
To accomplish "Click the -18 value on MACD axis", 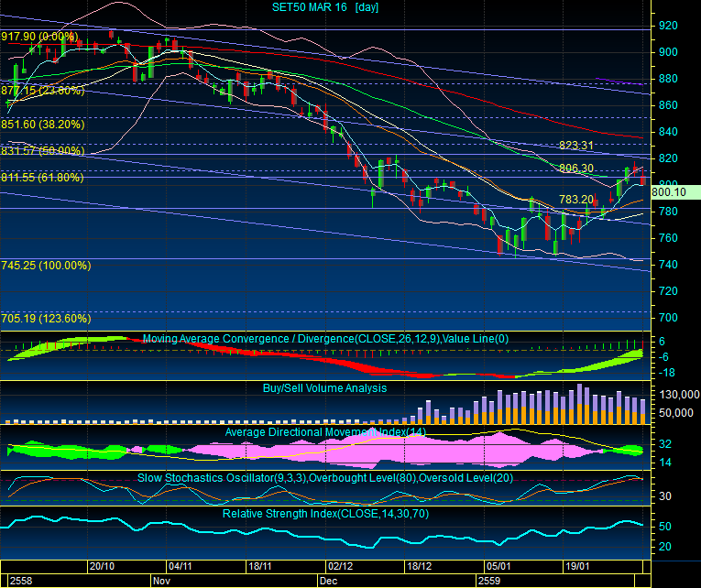I will click(666, 373).
